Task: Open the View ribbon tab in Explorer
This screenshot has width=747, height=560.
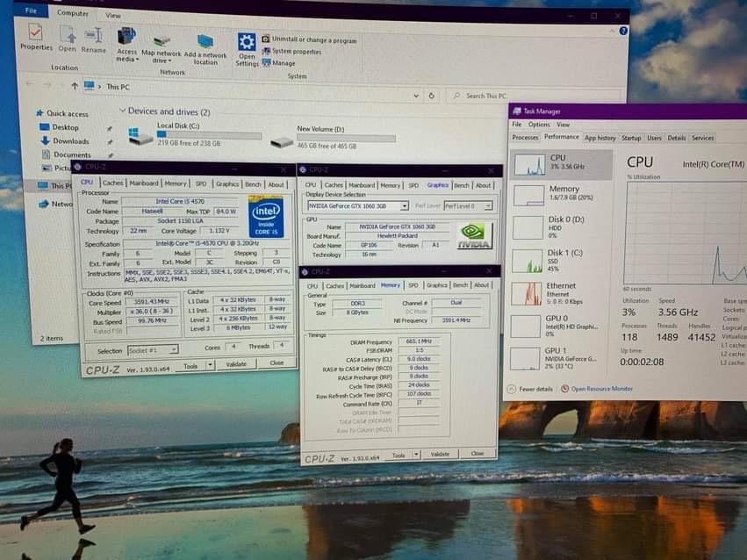Action: 113,15
